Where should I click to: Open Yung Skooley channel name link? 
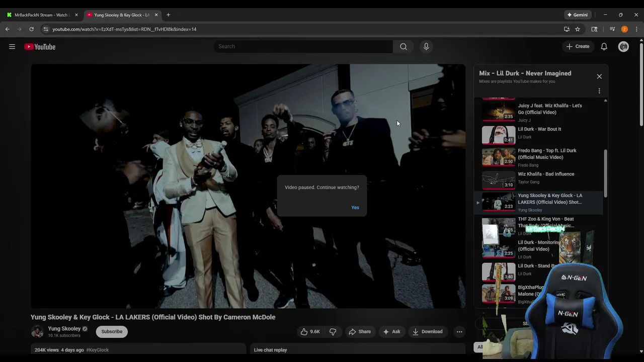[64, 329]
